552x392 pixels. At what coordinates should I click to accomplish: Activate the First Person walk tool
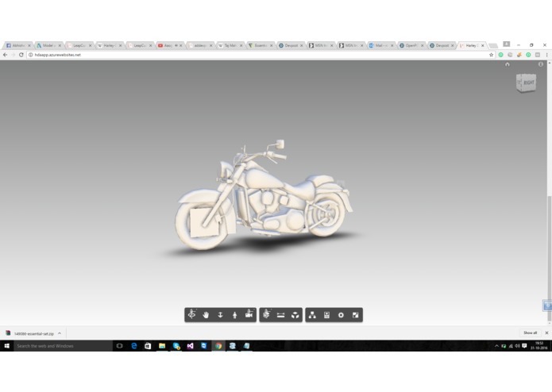[235, 315]
